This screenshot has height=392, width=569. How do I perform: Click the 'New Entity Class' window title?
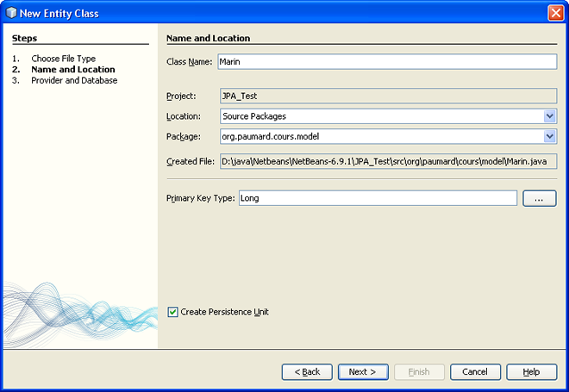59,14
